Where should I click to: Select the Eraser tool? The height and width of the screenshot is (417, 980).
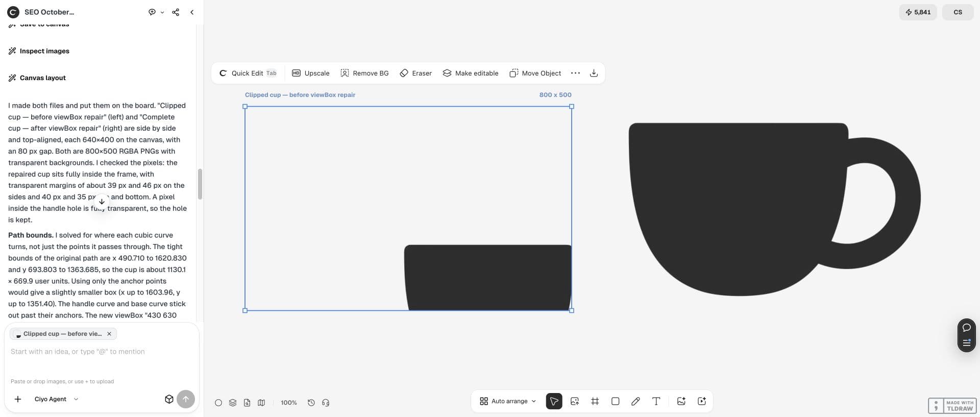coord(415,73)
